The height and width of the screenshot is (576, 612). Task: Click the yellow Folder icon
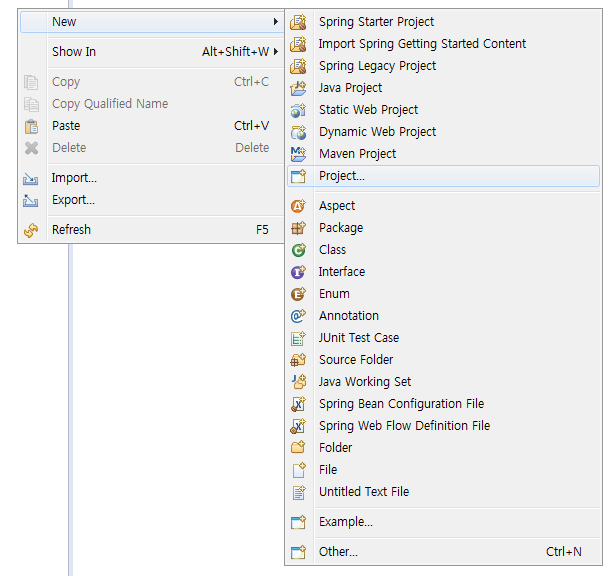[x=298, y=447]
